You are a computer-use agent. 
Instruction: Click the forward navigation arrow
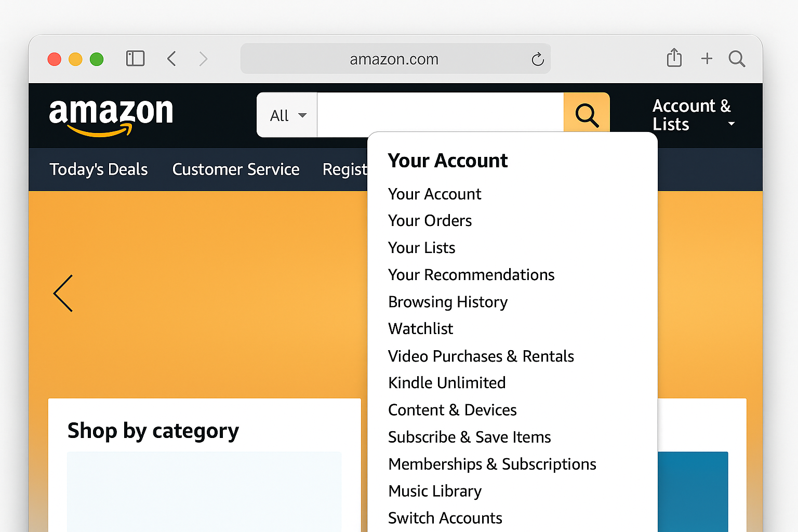click(x=203, y=59)
